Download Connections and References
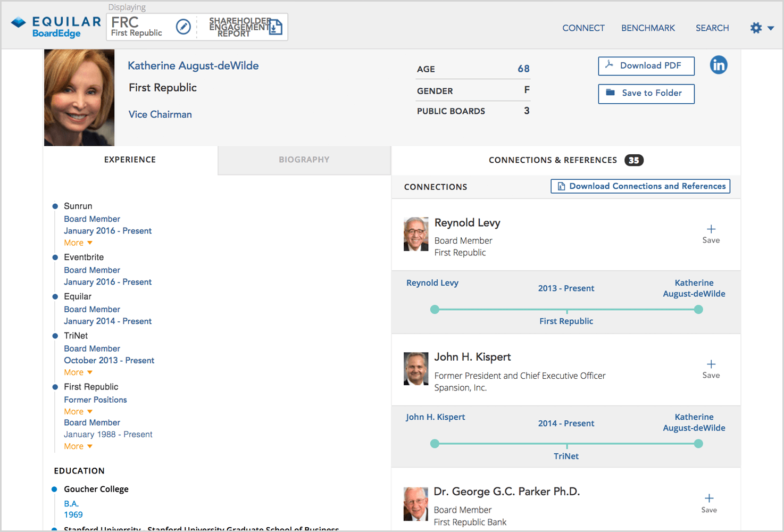 640,186
